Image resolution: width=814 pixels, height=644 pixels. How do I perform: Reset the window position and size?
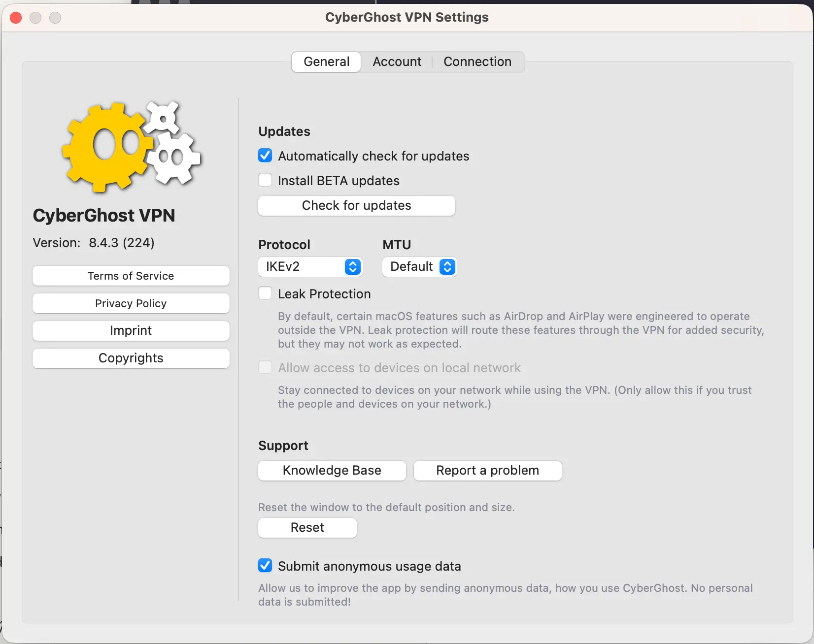coord(307,527)
